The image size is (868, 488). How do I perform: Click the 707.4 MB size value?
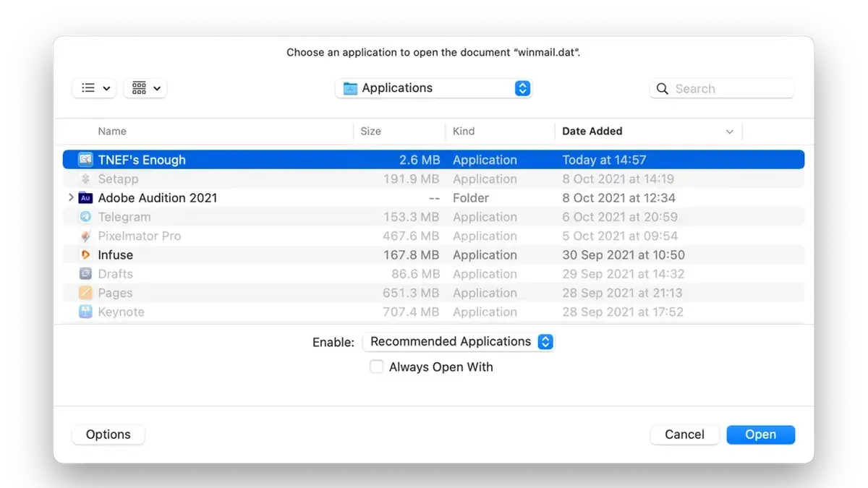click(x=411, y=312)
